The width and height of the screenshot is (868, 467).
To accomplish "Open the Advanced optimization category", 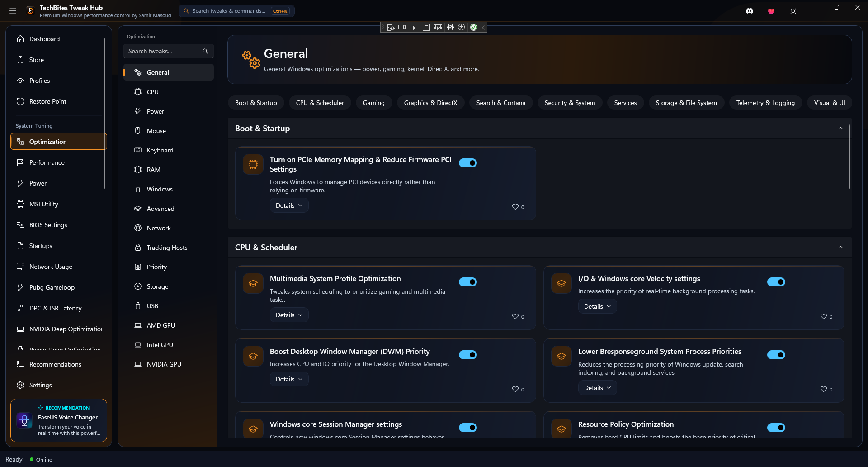I will pyautogui.click(x=169, y=209).
